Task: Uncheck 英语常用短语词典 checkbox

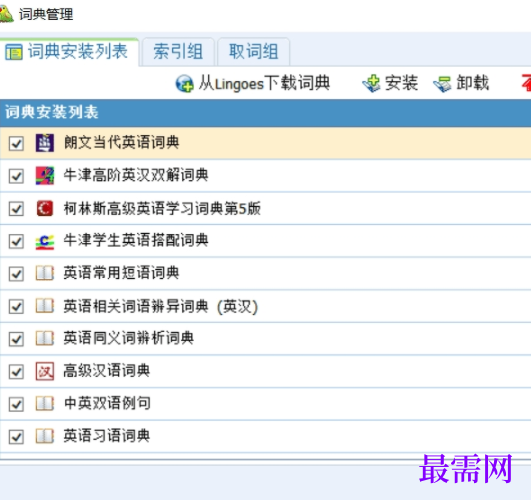Action: pos(16,274)
